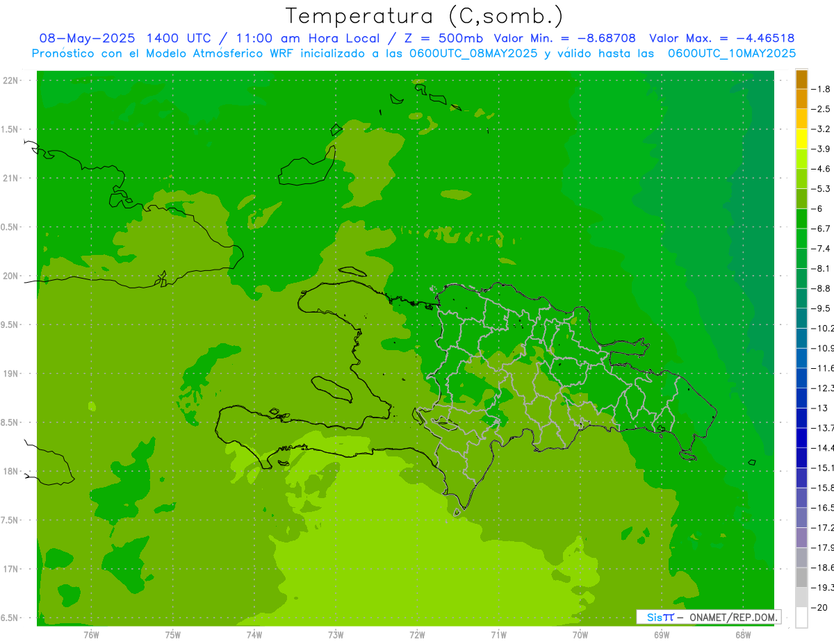The image size is (834, 644).
Task: Click the '-2.5' colorbar value
Action: click(x=821, y=109)
